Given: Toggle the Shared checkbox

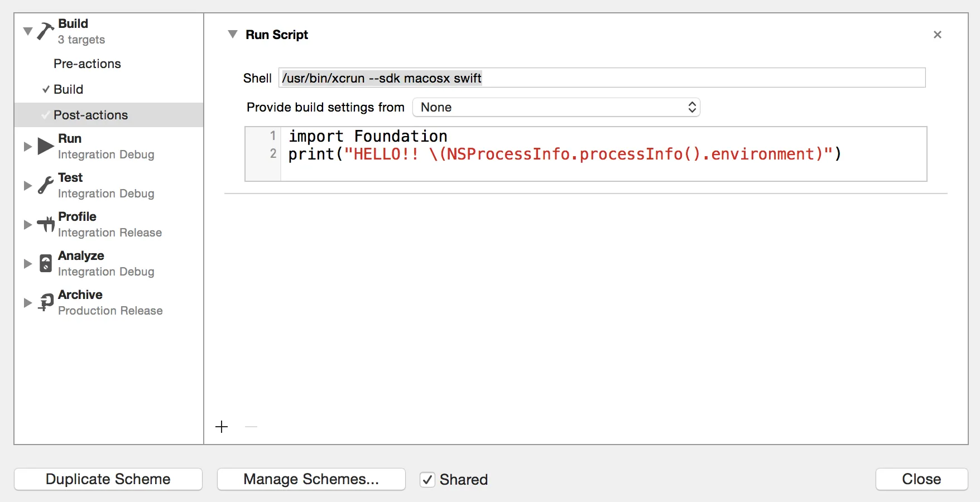Looking at the screenshot, I should pyautogui.click(x=427, y=480).
